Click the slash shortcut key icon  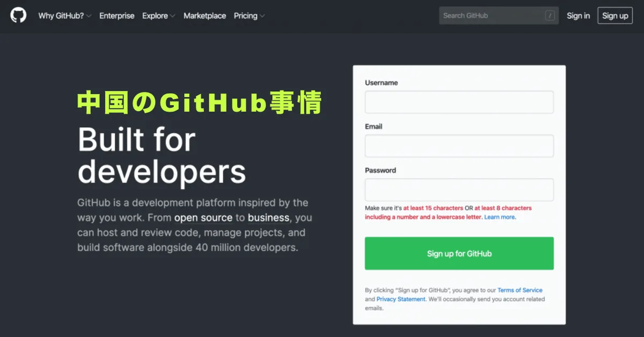click(x=550, y=16)
